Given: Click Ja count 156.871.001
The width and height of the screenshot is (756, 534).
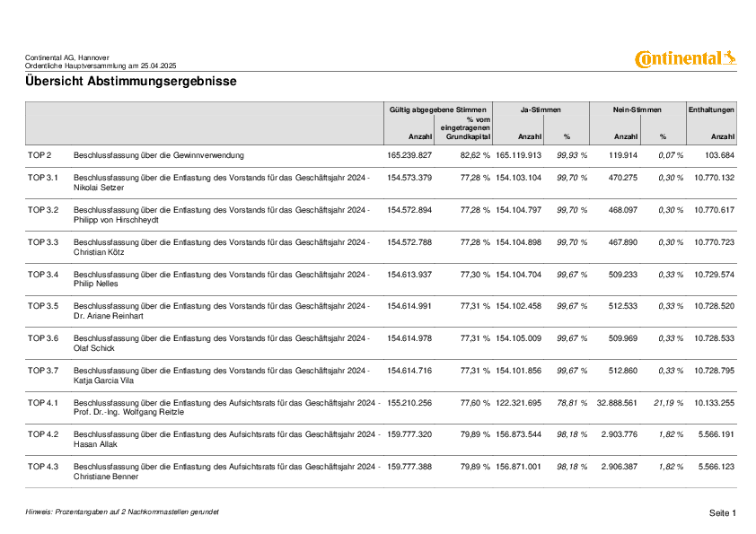Looking at the screenshot, I should [x=518, y=467].
